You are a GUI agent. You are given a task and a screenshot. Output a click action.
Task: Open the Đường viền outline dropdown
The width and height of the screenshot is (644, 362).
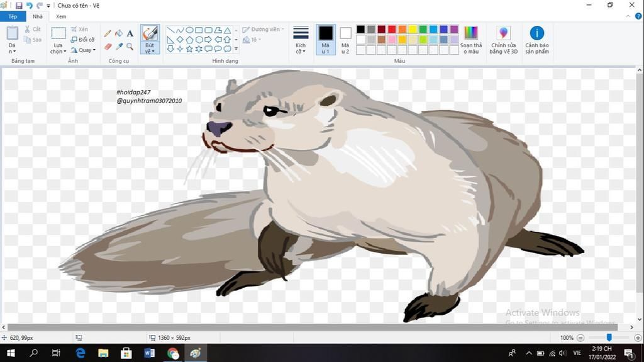[264, 30]
